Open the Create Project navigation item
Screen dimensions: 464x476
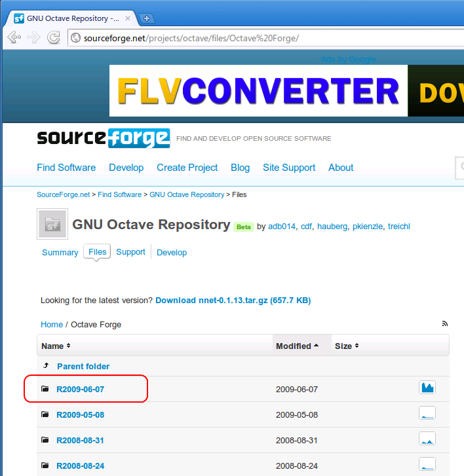point(187,168)
